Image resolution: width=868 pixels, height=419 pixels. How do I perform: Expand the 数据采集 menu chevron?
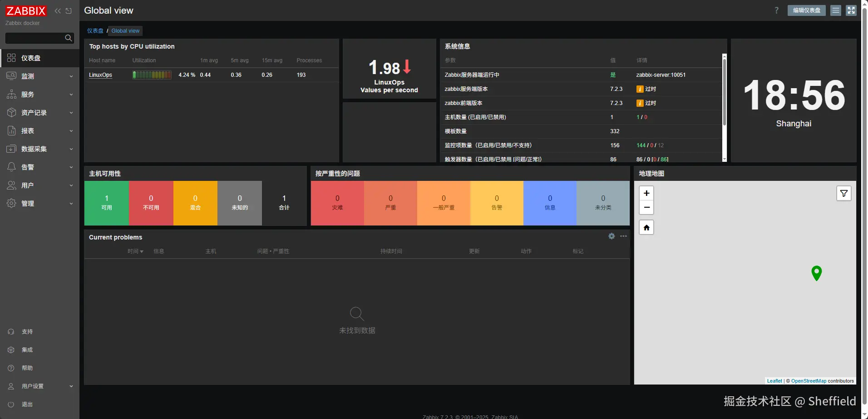coord(71,149)
